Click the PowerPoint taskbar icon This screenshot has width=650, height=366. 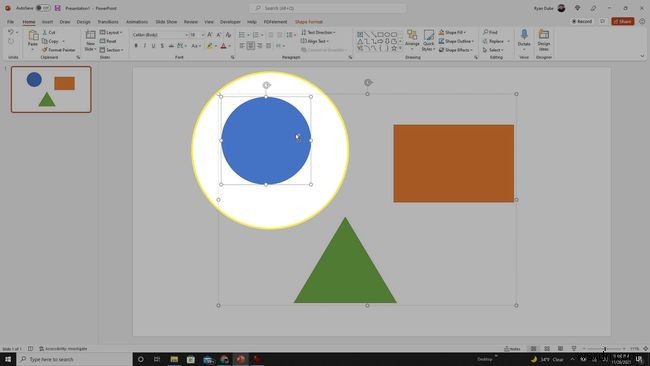240,359
